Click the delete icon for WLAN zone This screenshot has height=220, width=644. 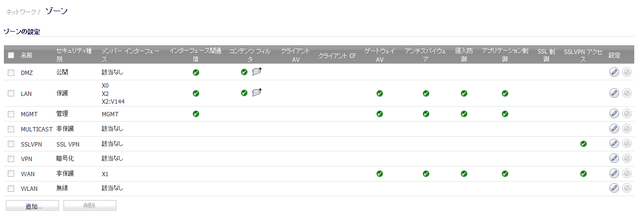(x=627, y=188)
